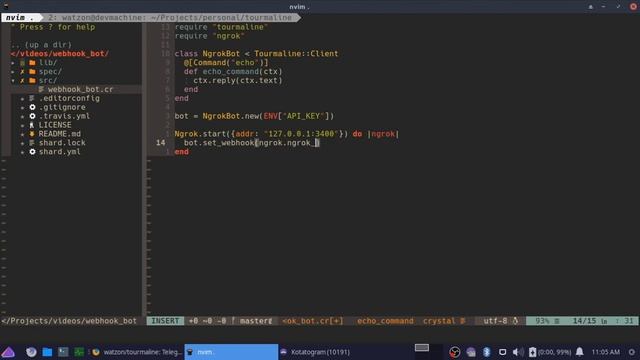Click the 14/15 line position indicator
This screenshot has height=360, width=640.
[x=584, y=321]
